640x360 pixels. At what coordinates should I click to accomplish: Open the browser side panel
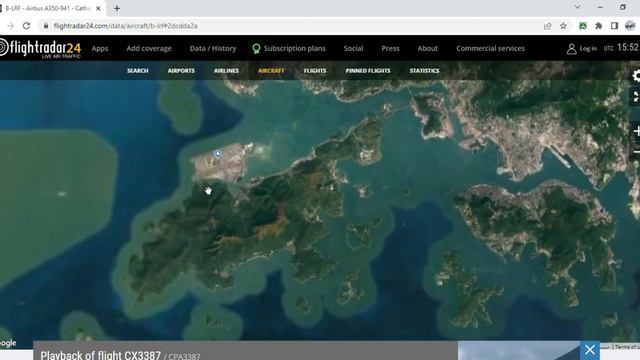pyautogui.click(x=614, y=26)
